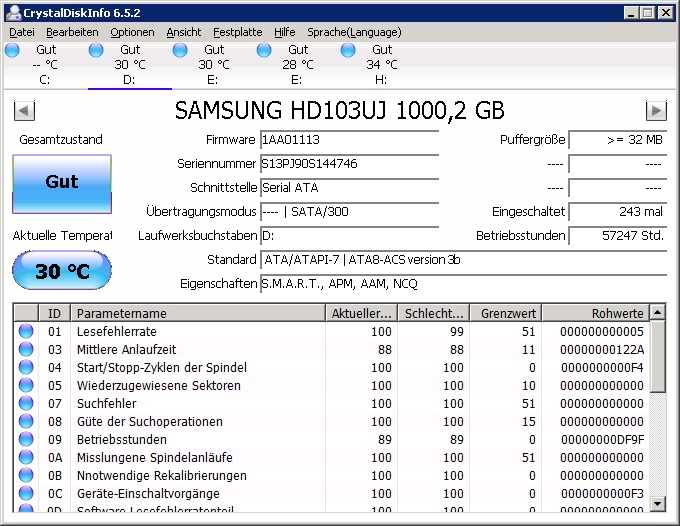This screenshot has height=526, width=680.
Task: Select Nnotwendige Rekalibrierungen text
Action: (x=162, y=476)
